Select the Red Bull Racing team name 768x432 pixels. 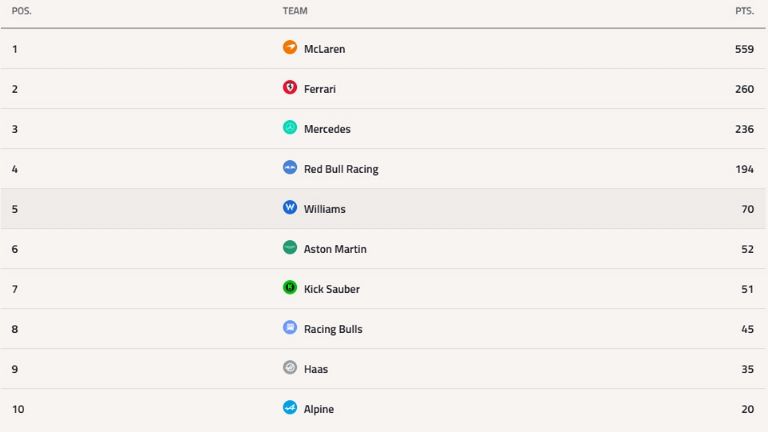tap(341, 169)
